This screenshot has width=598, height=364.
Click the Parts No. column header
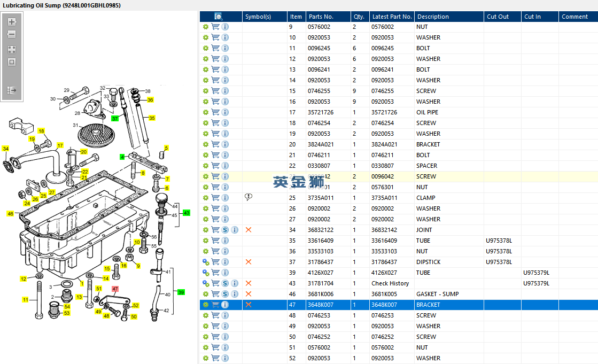click(321, 17)
